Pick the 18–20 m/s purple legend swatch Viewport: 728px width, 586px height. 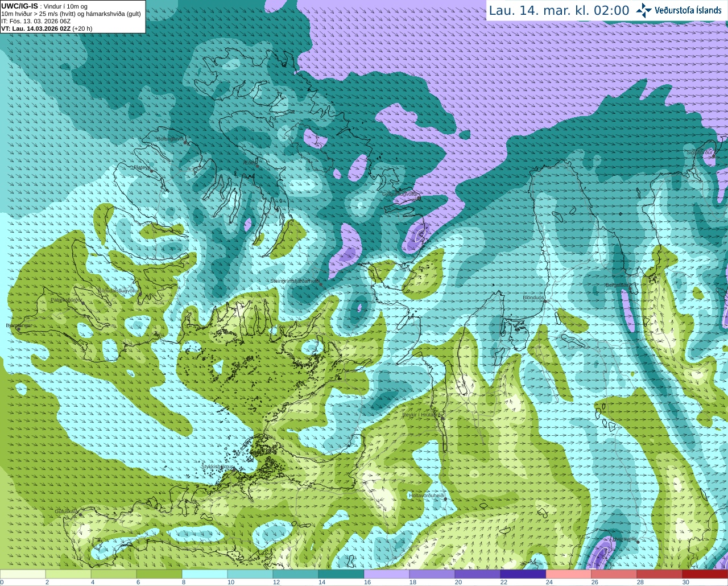[x=432, y=574]
